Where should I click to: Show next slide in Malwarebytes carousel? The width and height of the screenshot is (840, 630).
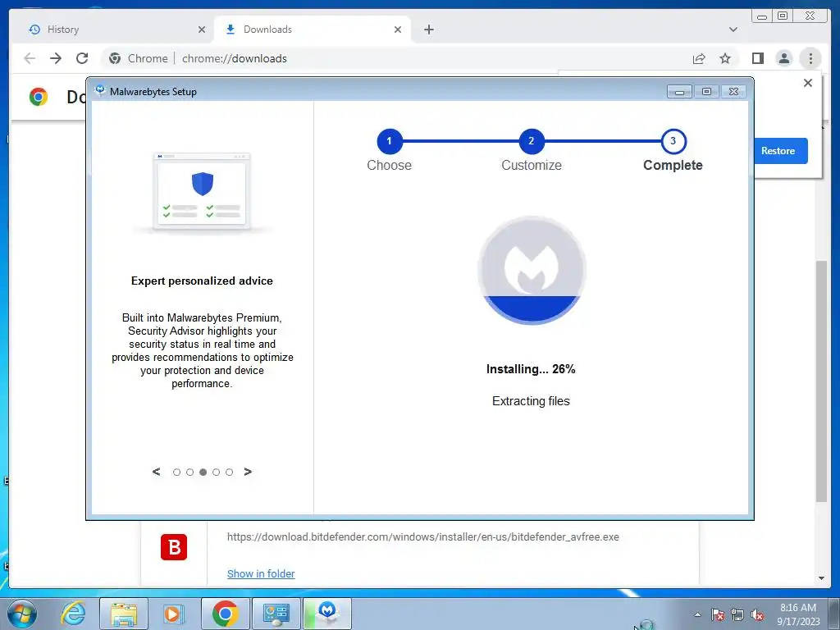point(248,472)
